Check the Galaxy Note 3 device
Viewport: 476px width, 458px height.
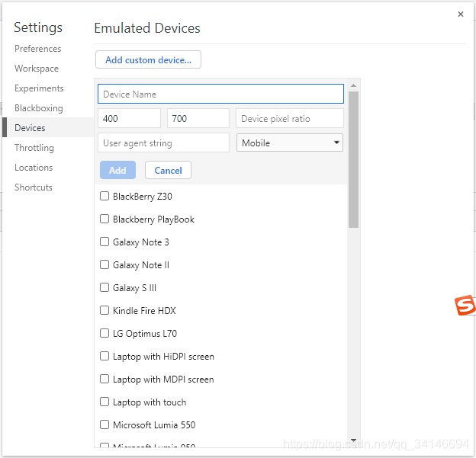pos(105,242)
